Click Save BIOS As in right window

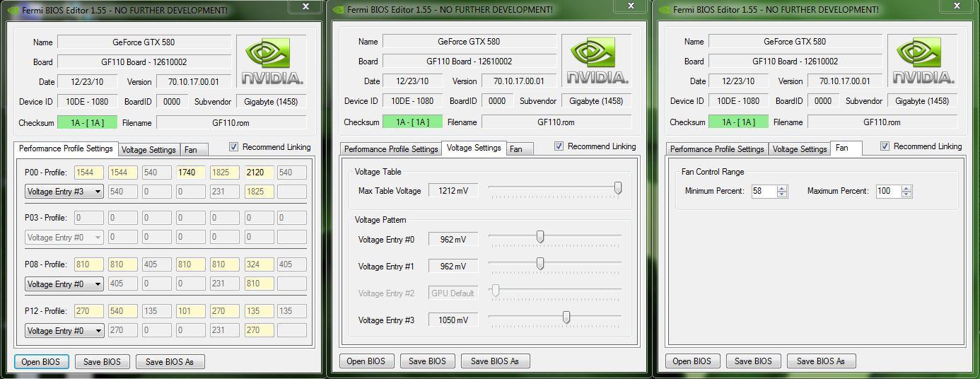pos(821,361)
